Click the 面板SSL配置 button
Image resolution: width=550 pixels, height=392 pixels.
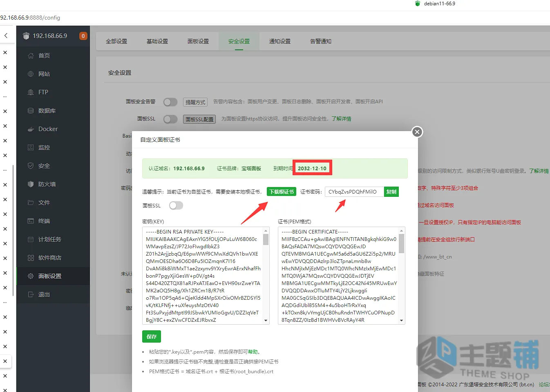pyautogui.click(x=199, y=119)
